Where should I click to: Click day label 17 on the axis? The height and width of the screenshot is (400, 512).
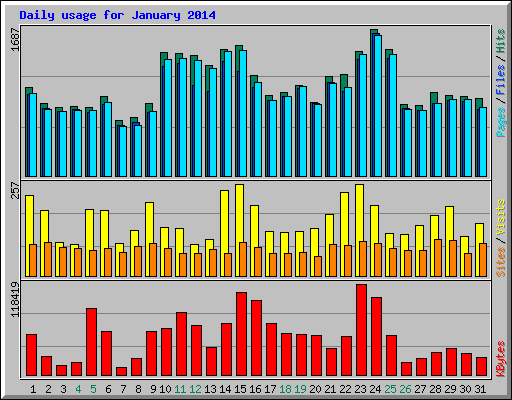click(270, 389)
